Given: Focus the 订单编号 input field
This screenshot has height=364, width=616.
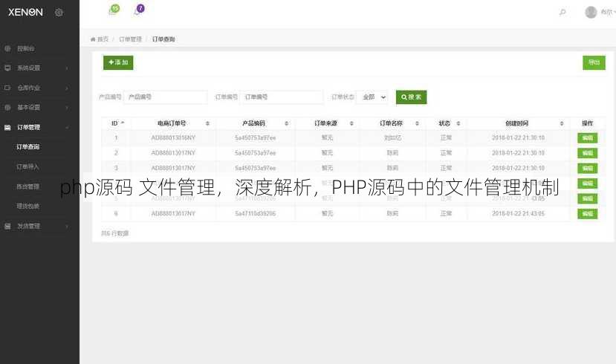Looking at the screenshot, I should click(x=282, y=97).
